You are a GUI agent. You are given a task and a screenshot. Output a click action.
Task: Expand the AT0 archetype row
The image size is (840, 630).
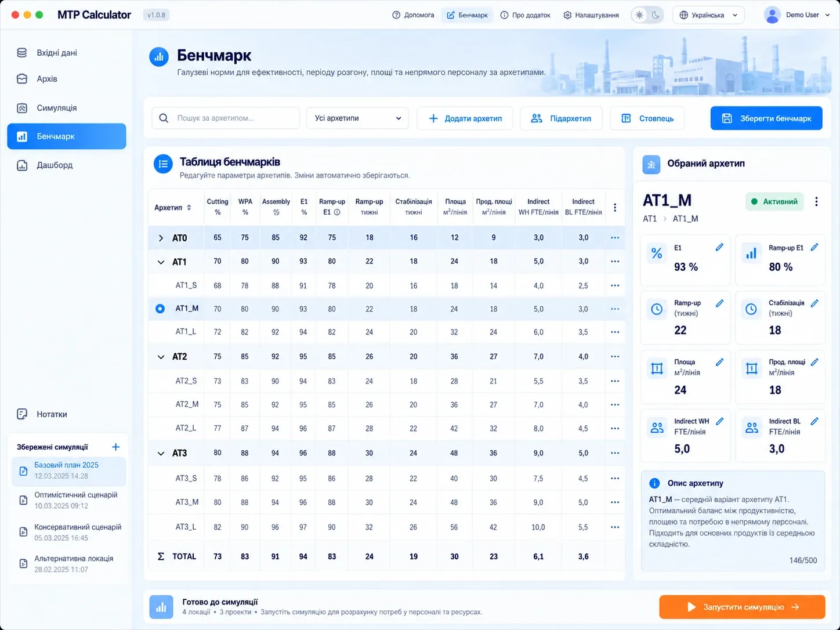(x=161, y=238)
